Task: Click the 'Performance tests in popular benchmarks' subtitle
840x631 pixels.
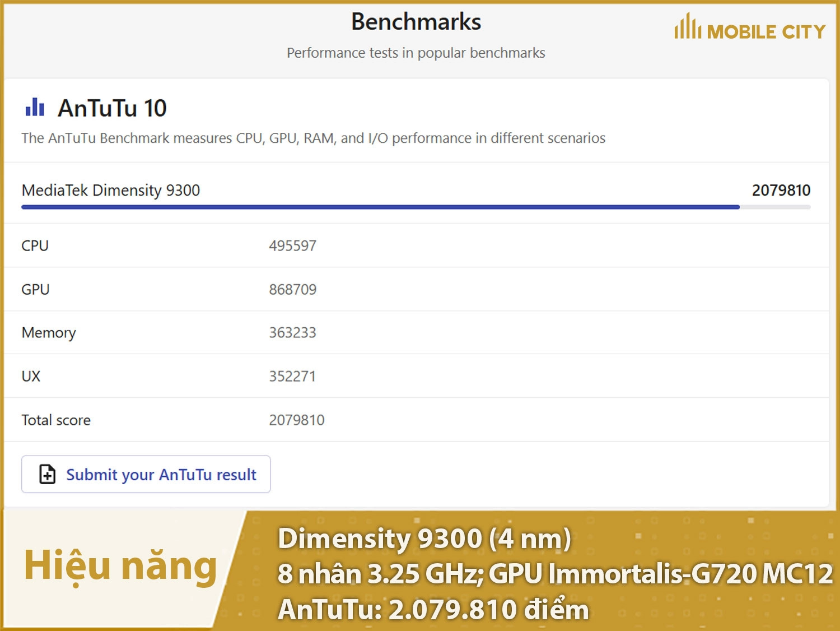Action: pyautogui.click(x=416, y=53)
